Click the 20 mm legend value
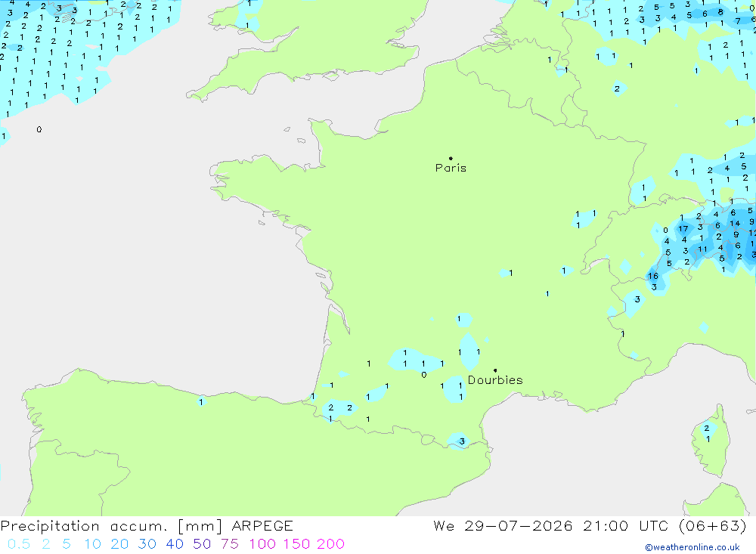Image resolution: width=756 pixels, height=554 pixels. tap(119, 544)
